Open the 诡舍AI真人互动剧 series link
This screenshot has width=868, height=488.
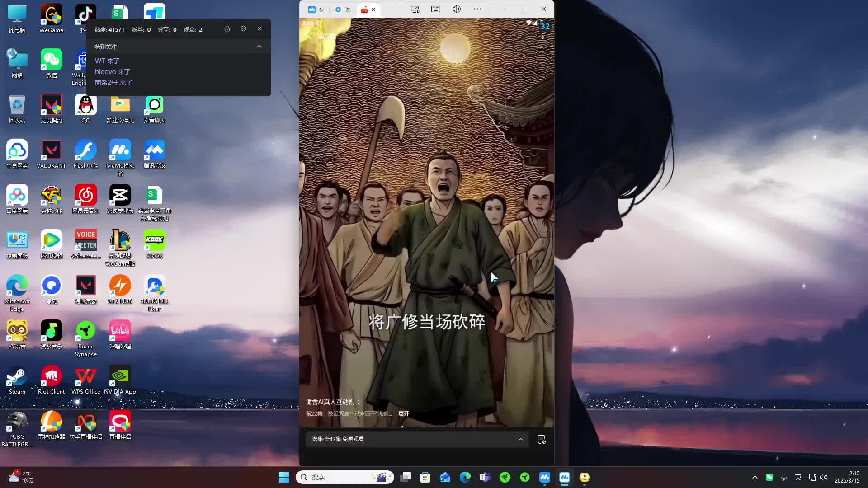[333, 402]
